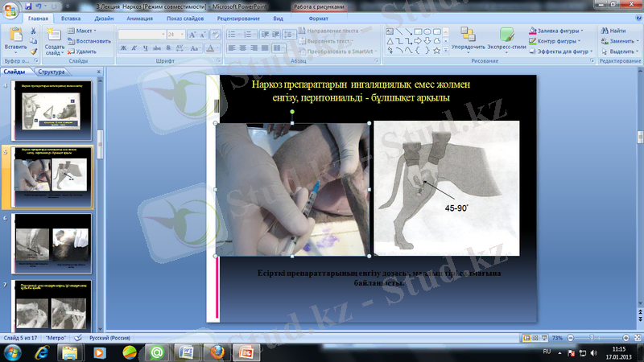This screenshot has height=362, width=644.
Task: Click the Вставить (Paste) icon
Action: click(x=15, y=37)
